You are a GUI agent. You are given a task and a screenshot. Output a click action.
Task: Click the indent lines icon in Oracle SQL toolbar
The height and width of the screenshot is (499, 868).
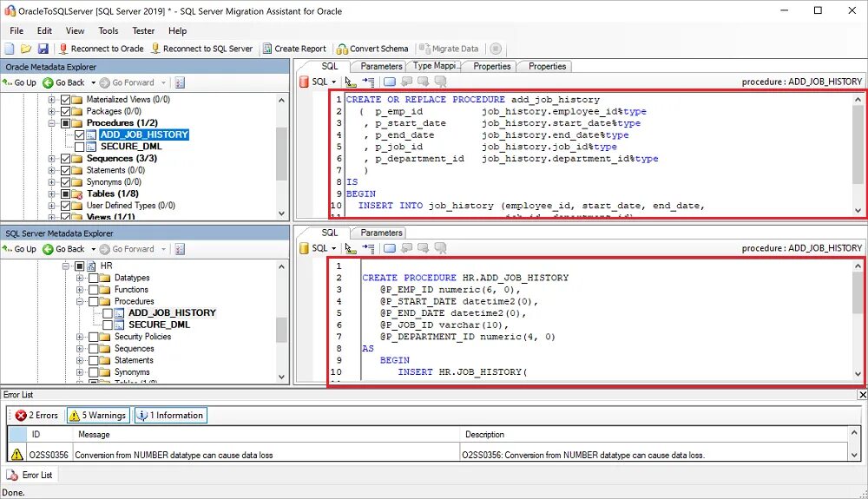368,82
